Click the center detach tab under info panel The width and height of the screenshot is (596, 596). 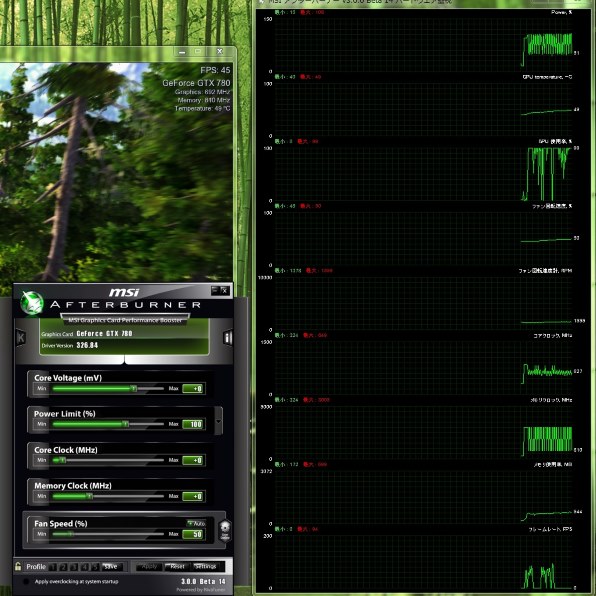[124, 359]
